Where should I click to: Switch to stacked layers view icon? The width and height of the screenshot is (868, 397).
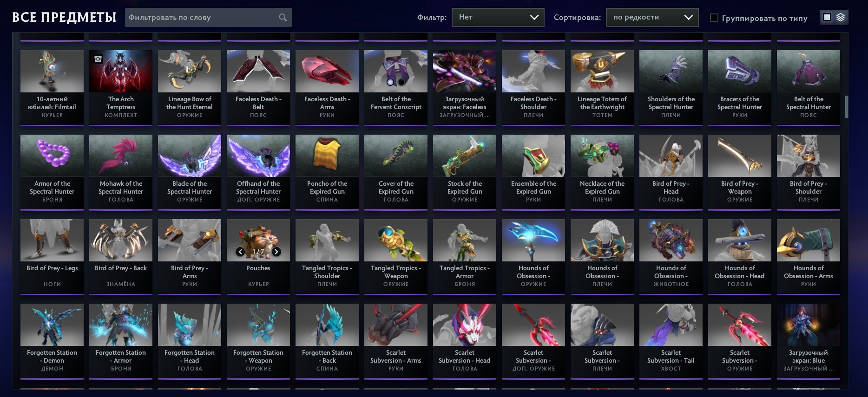pos(840,17)
